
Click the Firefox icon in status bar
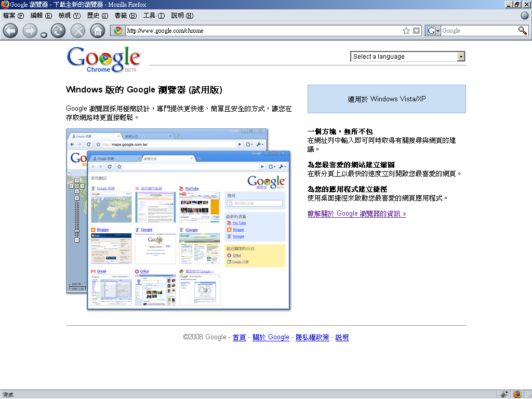click(x=517, y=394)
